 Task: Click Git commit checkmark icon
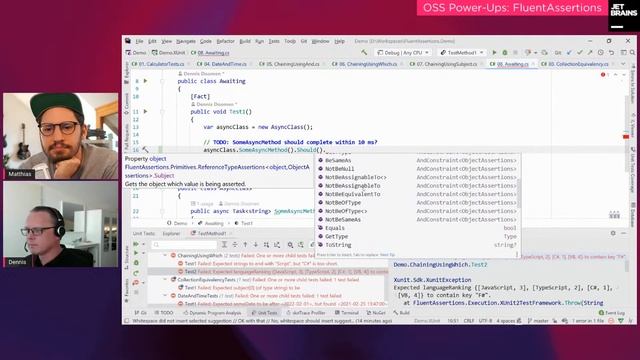tap(580, 53)
